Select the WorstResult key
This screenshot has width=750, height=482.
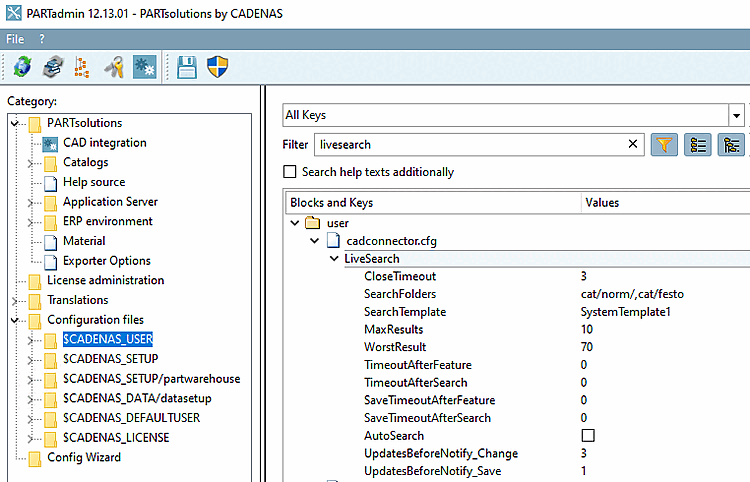[395, 347]
